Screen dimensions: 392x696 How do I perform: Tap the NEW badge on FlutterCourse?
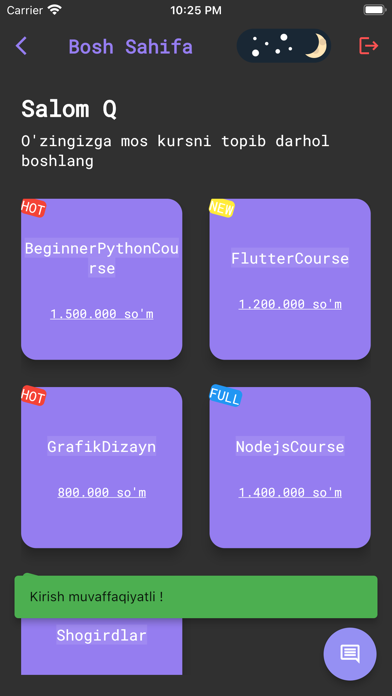222,208
